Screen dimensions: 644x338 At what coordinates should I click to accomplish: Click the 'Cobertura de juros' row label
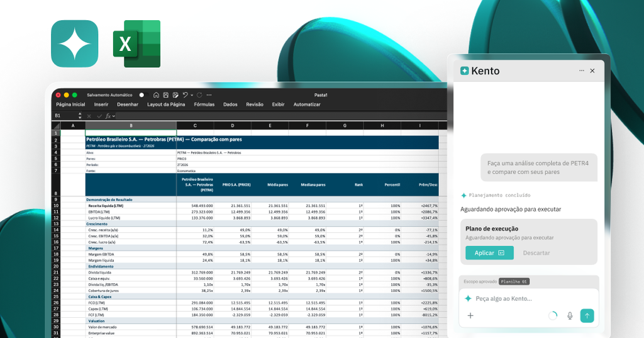tap(103, 290)
